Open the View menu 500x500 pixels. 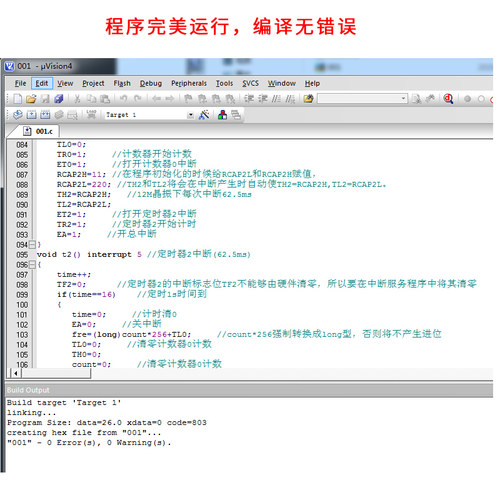click(x=65, y=83)
